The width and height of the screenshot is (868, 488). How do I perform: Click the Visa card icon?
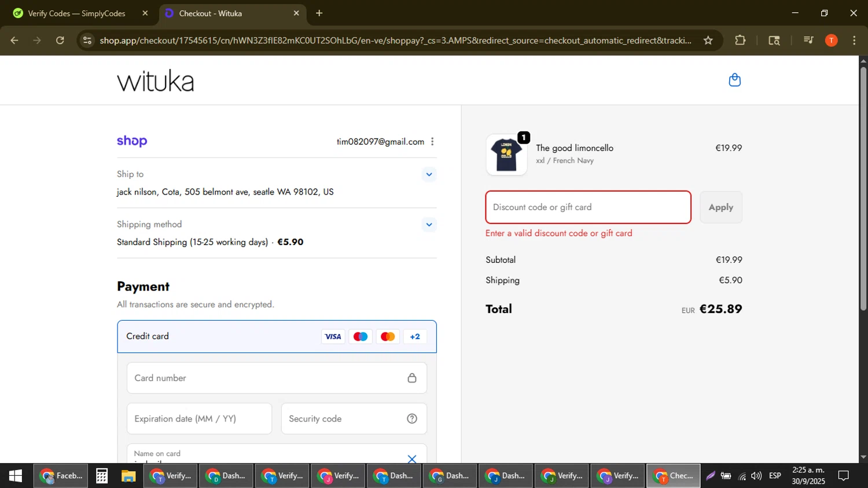pyautogui.click(x=333, y=336)
